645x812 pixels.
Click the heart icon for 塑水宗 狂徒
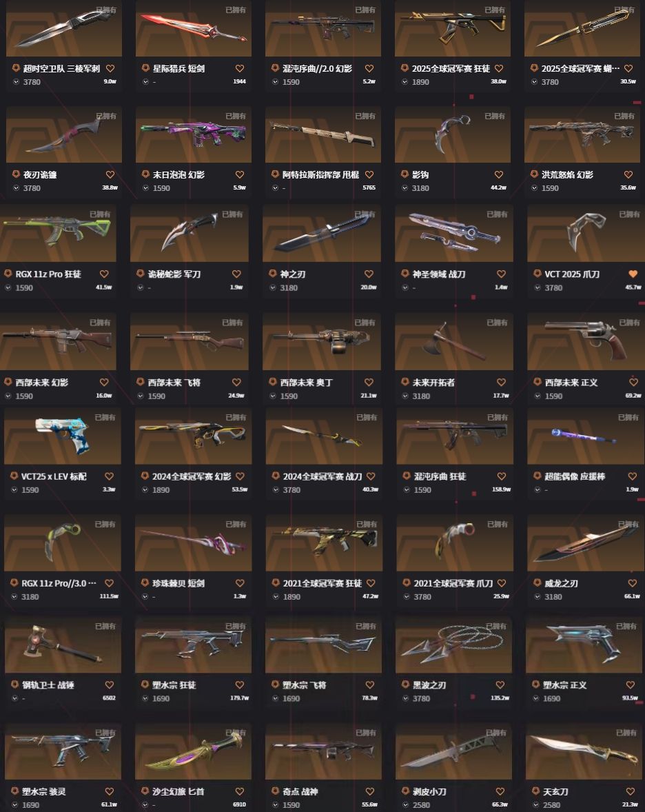point(239,684)
